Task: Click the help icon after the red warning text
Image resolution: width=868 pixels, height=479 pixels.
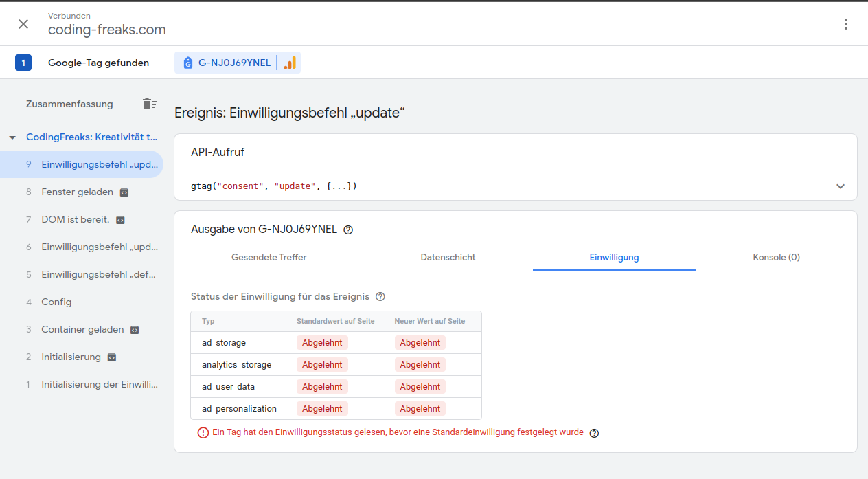Action: click(594, 433)
